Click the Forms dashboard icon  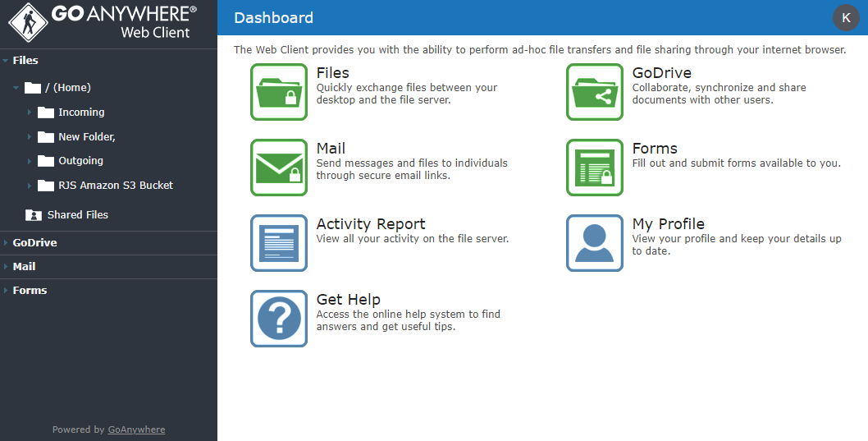[x=594, y=168]
